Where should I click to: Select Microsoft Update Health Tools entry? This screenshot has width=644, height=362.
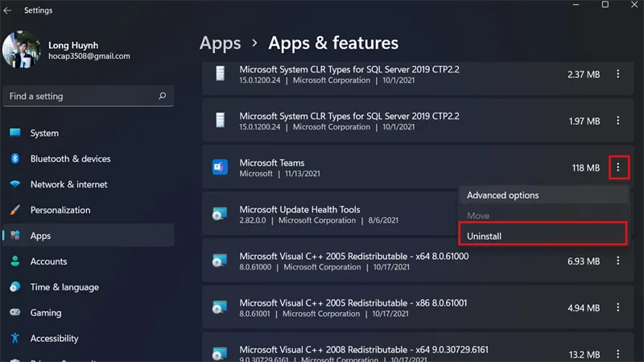299,209
